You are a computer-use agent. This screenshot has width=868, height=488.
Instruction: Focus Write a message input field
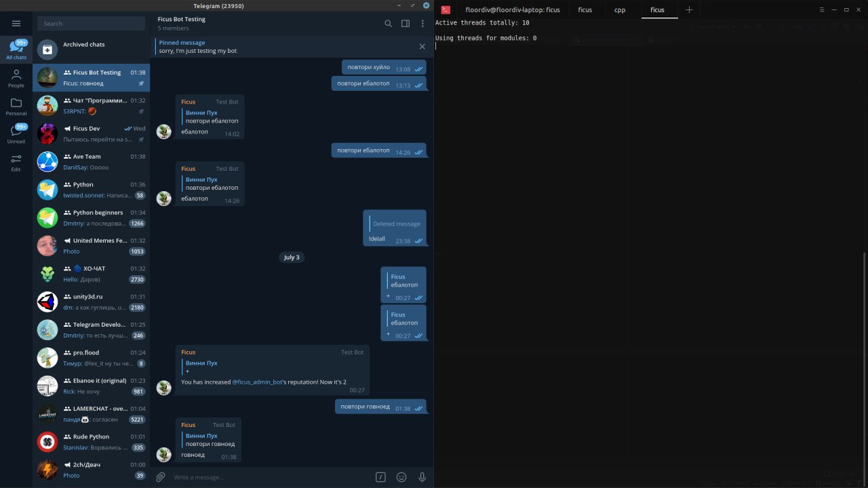[x=271, y=477]
